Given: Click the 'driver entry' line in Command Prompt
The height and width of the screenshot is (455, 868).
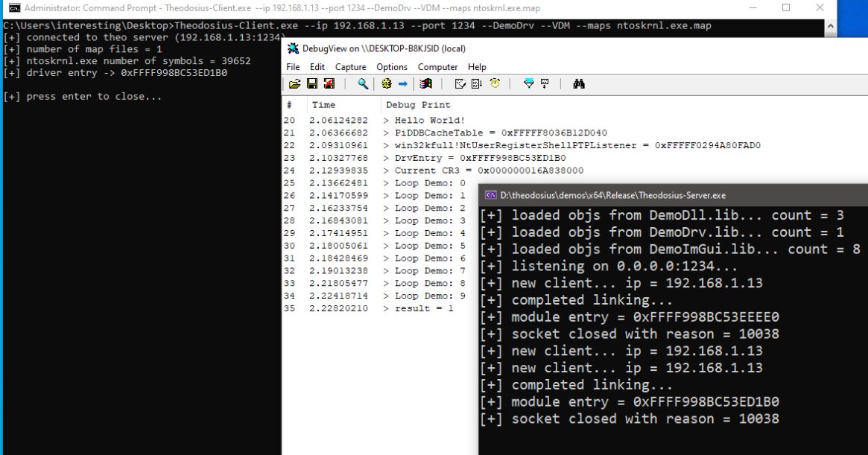Looking at the screenshot, I should pyautogui.click(x=115, y=72).
